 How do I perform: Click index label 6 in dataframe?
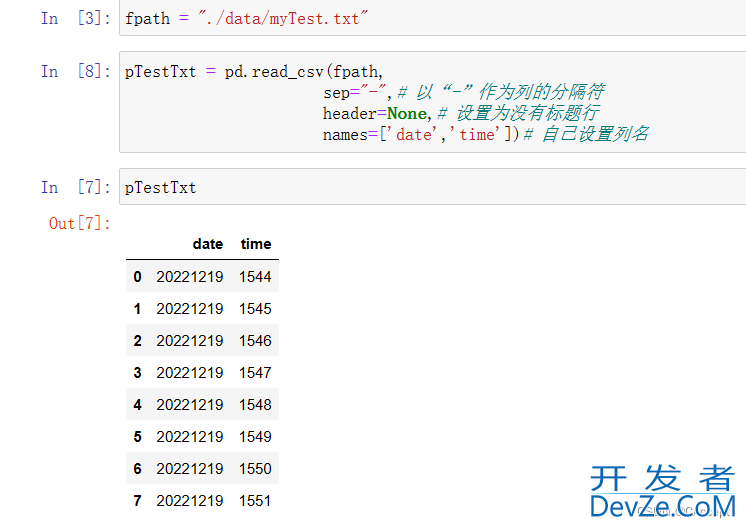(137, 469)
